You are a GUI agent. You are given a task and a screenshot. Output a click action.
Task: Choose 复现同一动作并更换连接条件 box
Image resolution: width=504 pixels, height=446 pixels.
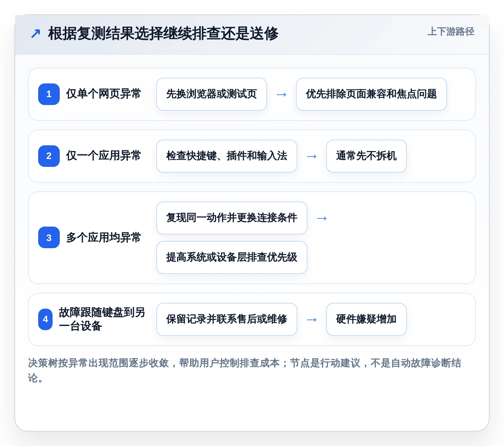pos(232,218)
